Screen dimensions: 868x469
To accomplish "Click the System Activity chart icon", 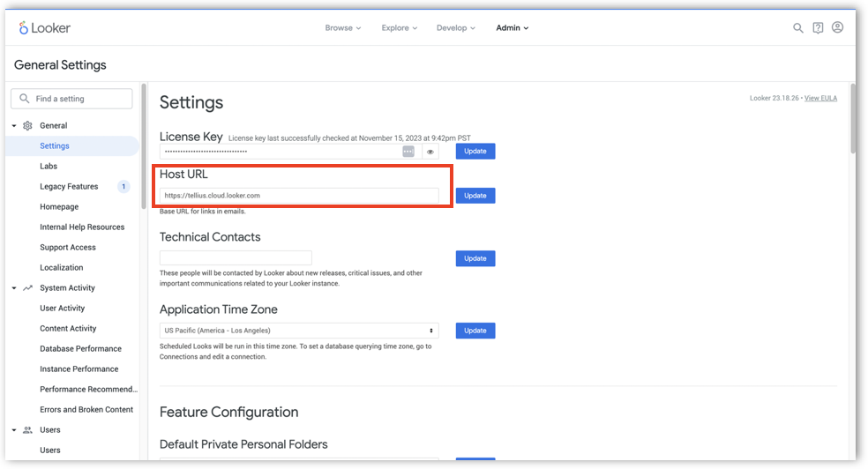I will (x=27, y=288).
